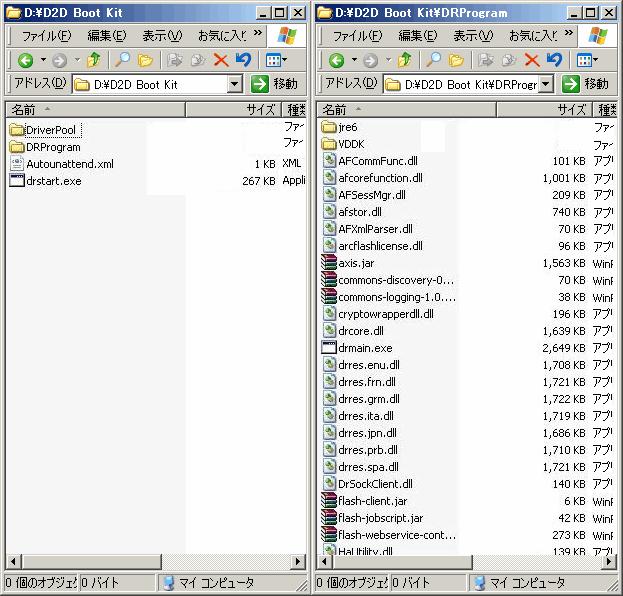This screenshot has height=596, width=623.
Task: Click Up folder icon in D2D Boot Kit window
Action: click(x=94, y=60)
